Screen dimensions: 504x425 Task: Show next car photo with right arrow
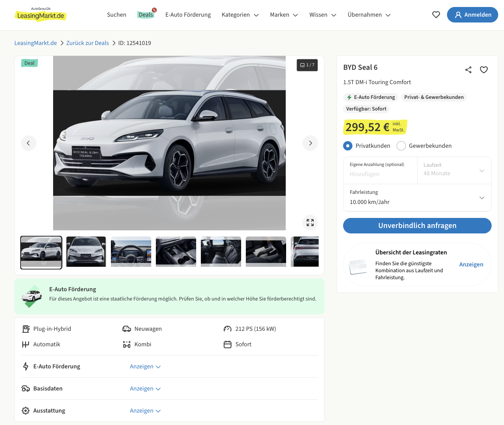[x=310, y=143]
